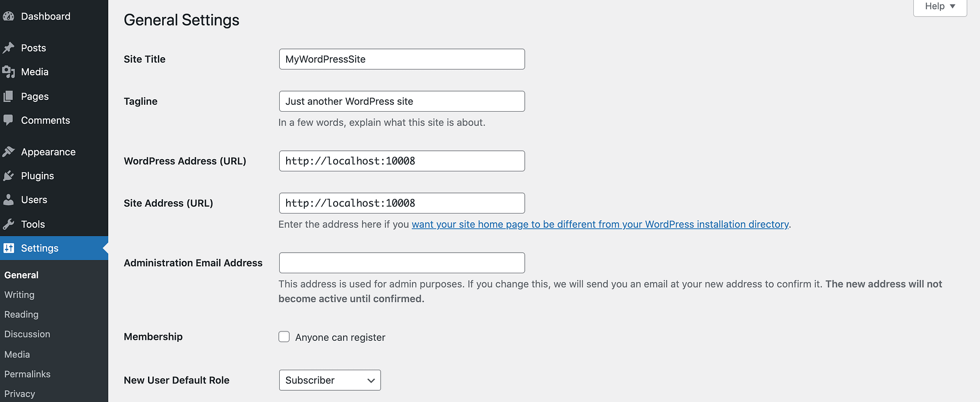
Task: Click the Comments speech bubble icon
Action: click(8, 120)
